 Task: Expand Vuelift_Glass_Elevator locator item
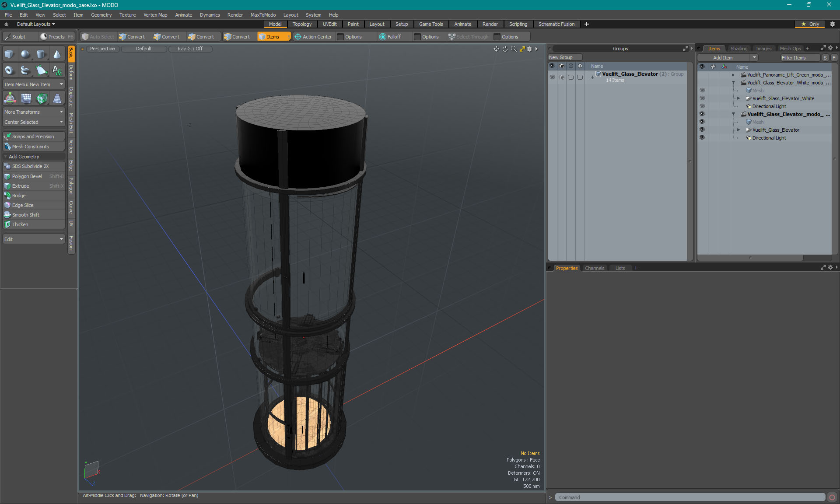(738, 130)
